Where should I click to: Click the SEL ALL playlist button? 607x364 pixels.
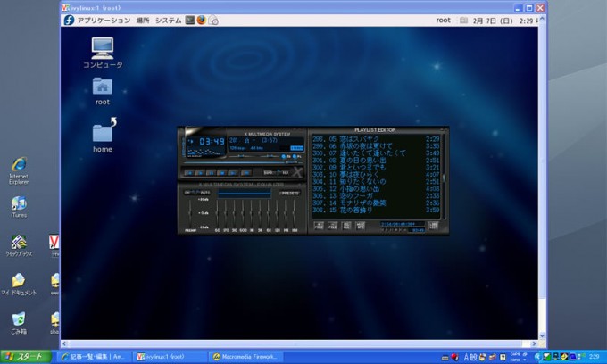click(x=346, y=226)
